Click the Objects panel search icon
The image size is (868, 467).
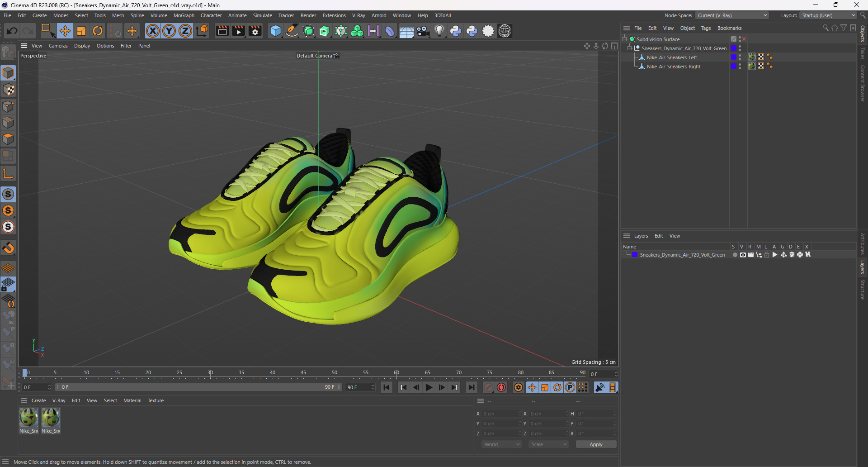click(x=826, y=28)
